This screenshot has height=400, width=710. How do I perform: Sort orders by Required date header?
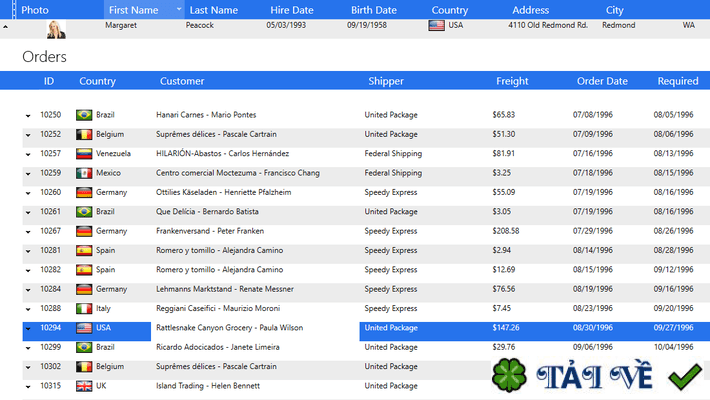(x=677, y=81)
